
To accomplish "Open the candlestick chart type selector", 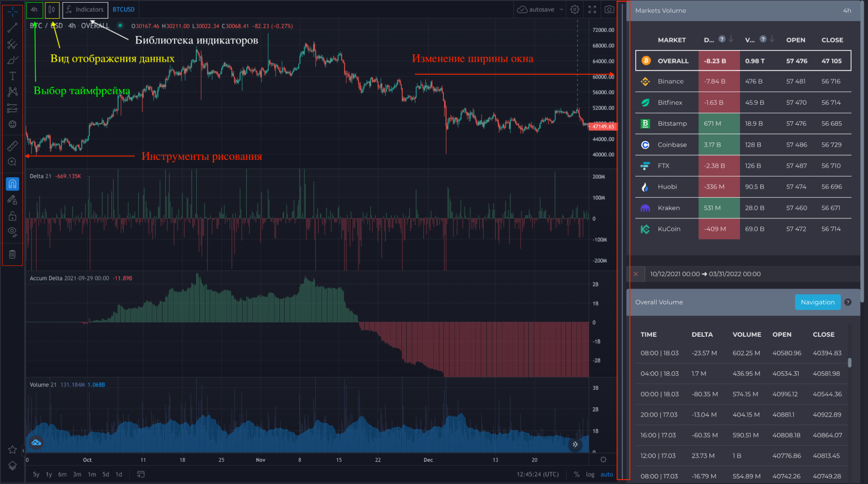I will pyautogui.click(x=52, y=10).
